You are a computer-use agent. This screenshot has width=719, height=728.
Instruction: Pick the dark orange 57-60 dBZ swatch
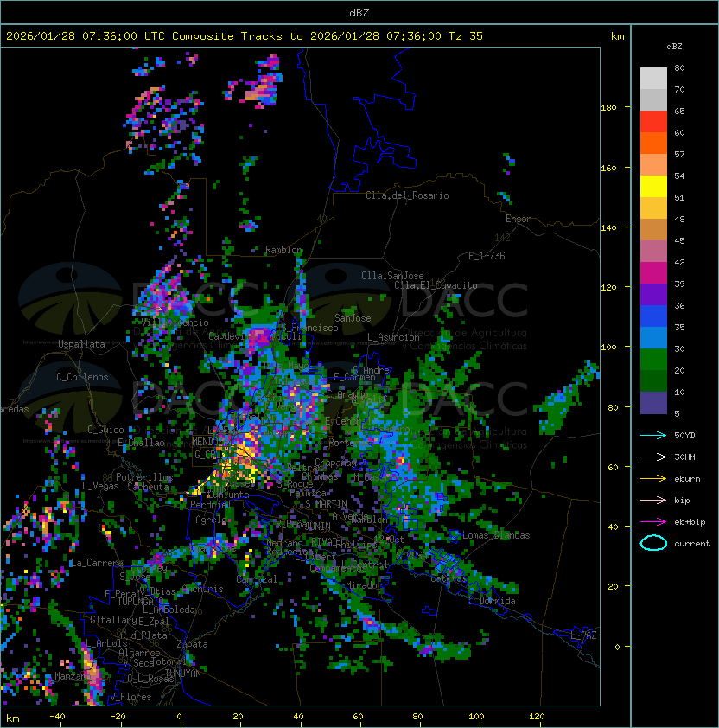click(653, 143)
